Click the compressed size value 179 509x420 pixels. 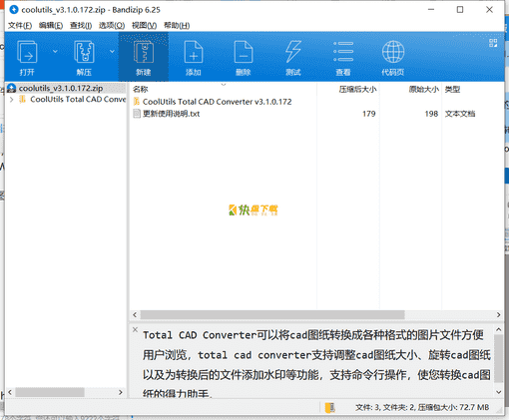point(368,114)
